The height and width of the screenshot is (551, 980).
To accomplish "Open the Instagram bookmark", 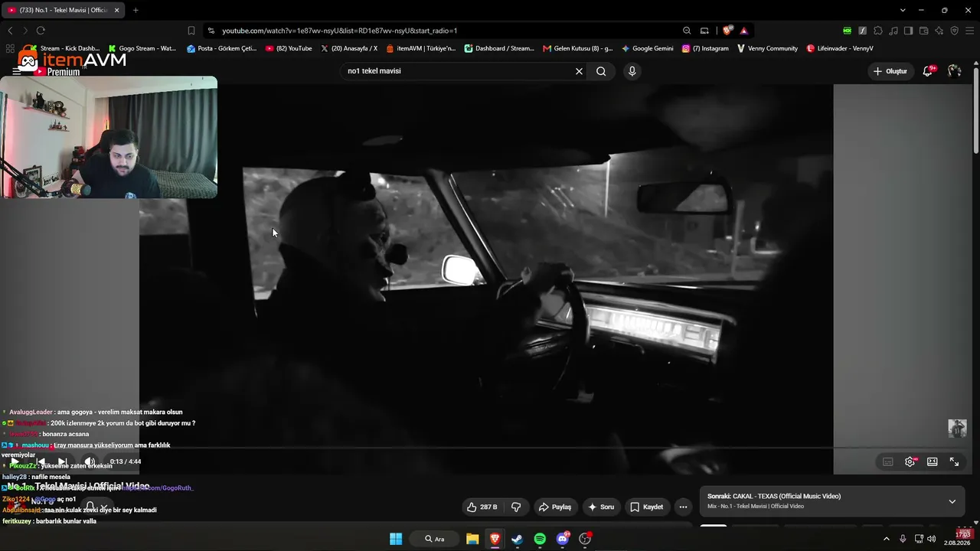I will pyautogui.click(x=705, y=48).
